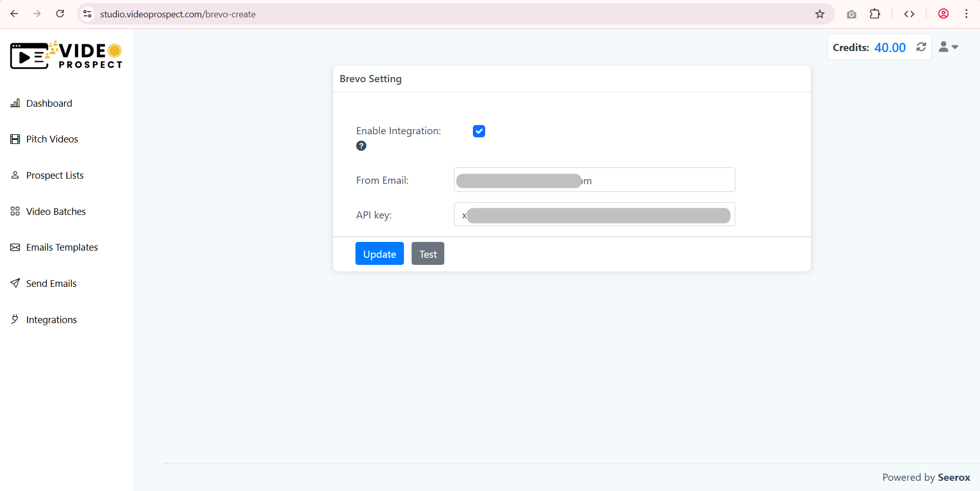Click the Video Prospect logo
This screenshot has height=491, width=980.
pos(66,55)
